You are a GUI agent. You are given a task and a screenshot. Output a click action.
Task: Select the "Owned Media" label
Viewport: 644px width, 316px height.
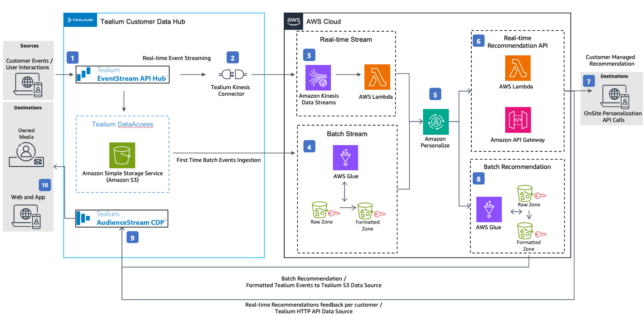coord(26,134)
